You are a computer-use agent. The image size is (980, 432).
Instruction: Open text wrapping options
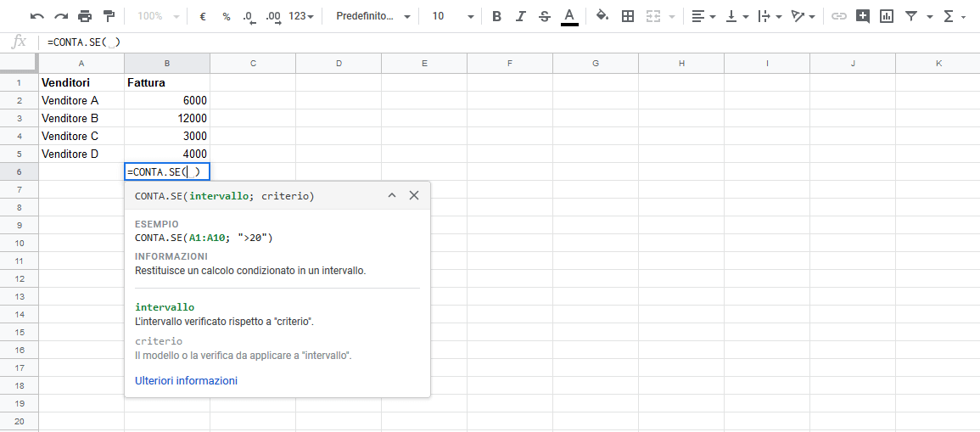pos(770,16)
